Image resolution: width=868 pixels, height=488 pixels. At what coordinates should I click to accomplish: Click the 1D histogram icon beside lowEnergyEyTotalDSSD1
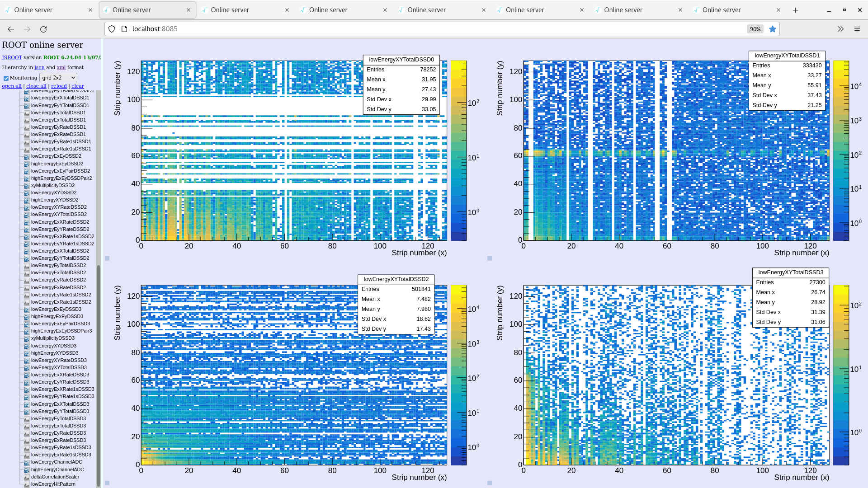(x=27, y=113)
